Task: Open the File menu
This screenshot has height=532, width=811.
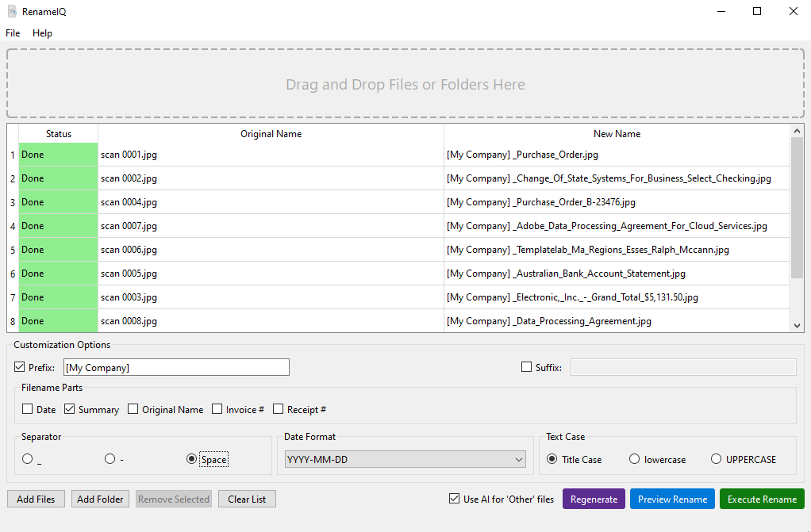Action: [x=13, y=33]
